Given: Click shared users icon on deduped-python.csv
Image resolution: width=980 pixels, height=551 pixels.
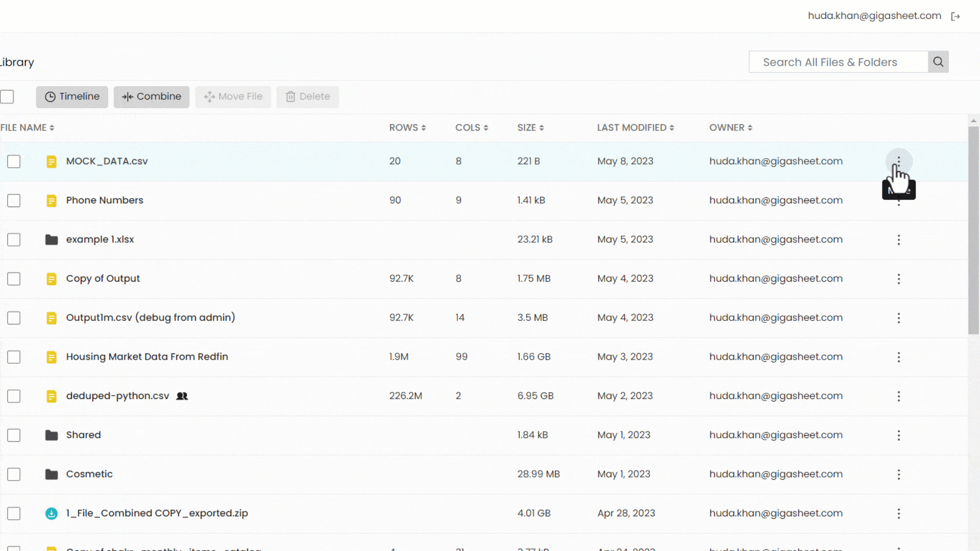Looking at the screenshot, I should (182, 396).
